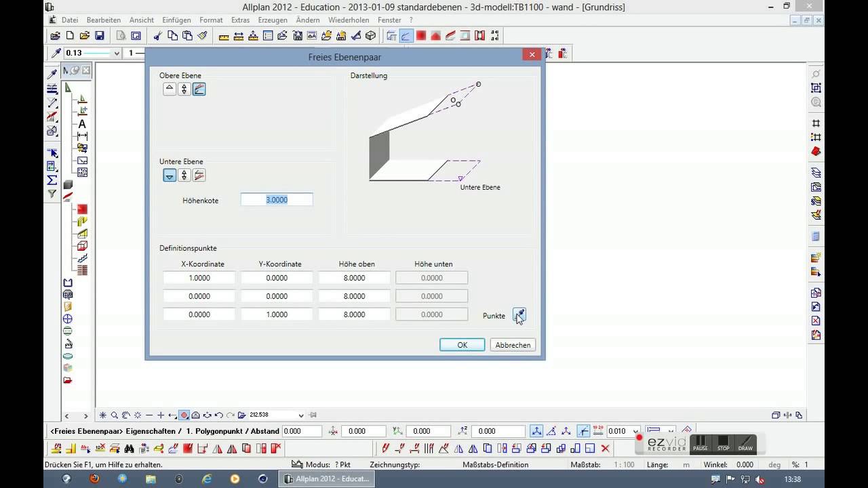Select first Obere Ebene plane mode

(x=170, y=89)
